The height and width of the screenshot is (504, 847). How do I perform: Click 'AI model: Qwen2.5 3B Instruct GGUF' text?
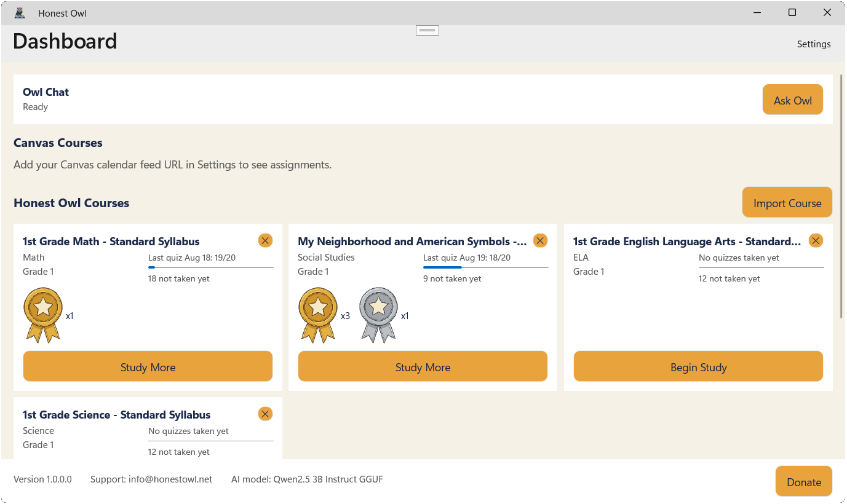pyautogui.click(x=307, y=479)
